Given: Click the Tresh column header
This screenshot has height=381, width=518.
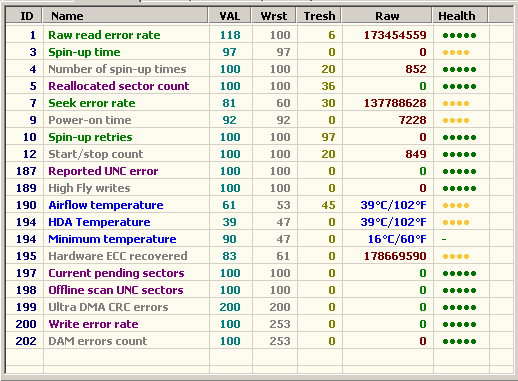Looking at the screenshot, I should click(319, 16).
